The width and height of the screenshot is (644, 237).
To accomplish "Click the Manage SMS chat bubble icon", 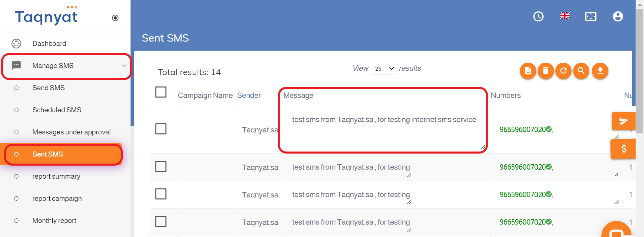I will pyautogui.click(x=16, y=65).
